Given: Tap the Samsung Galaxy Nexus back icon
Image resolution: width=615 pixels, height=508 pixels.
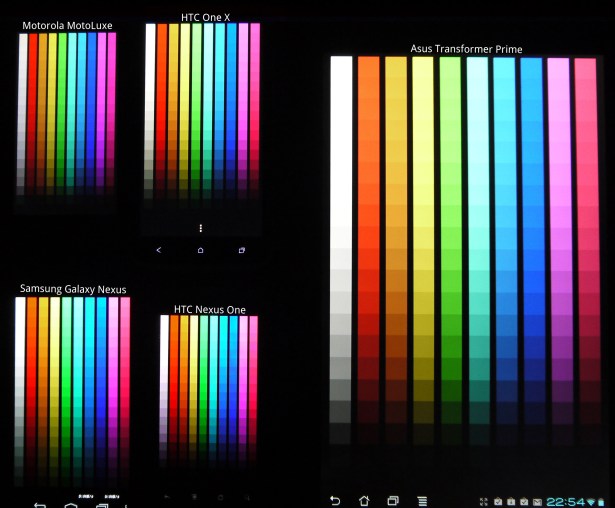Looking at the screenshot, I should (39, 505).
